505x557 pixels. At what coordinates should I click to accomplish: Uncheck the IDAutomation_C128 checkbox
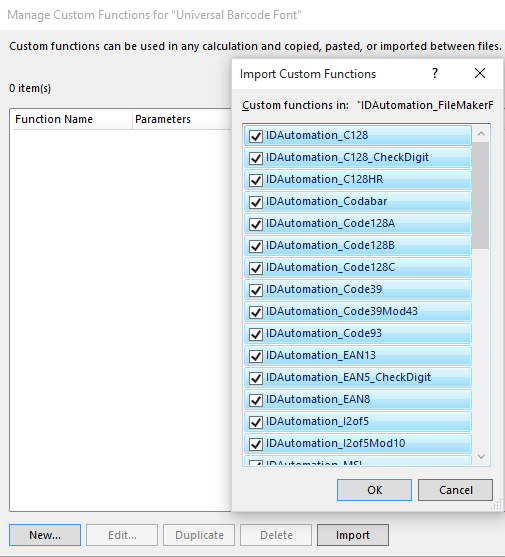[x=256, y=136]
